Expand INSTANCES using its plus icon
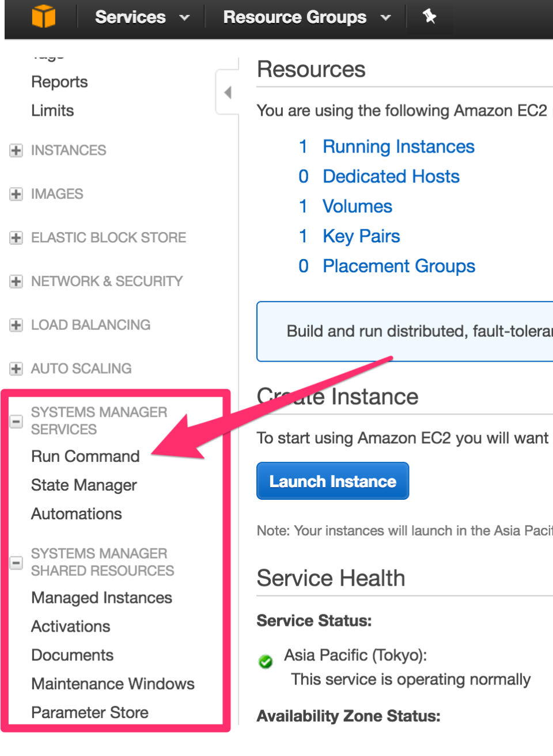This screenshot has height=756, width=553. coord(16,150)
